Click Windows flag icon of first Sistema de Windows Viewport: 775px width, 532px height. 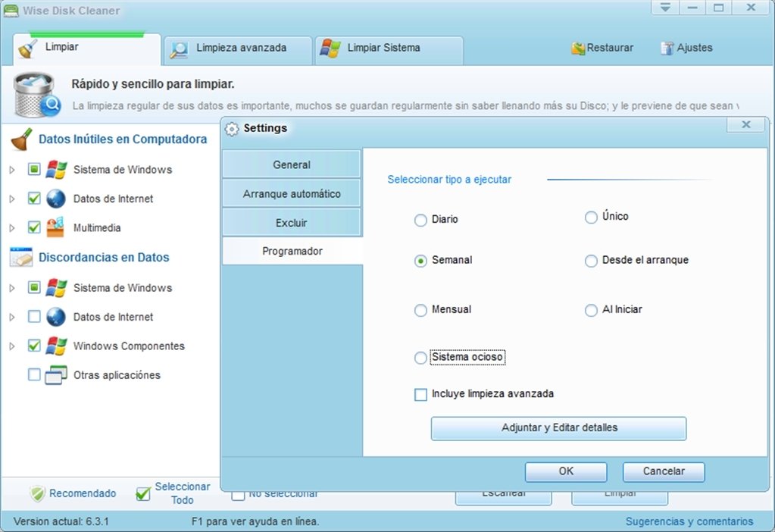(x=56, y=170)
